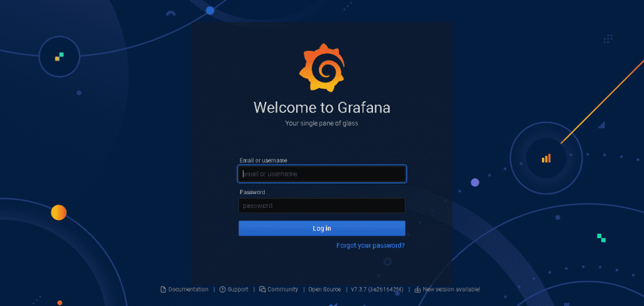Image resolution: width=644 pixels, height=306 pixels.
Task: Click the Welcome to Grafana heading
Action: tap(322, 107)
